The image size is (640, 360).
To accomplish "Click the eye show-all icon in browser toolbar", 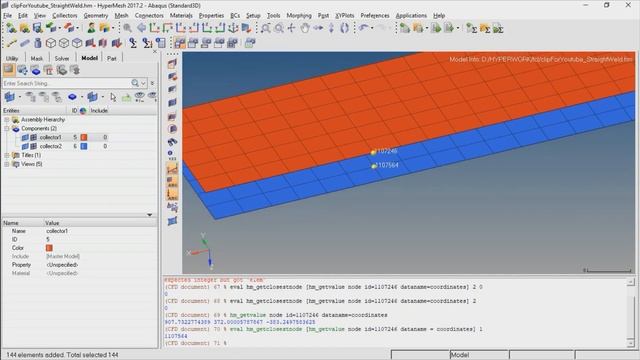I will (x=140, y=97).
